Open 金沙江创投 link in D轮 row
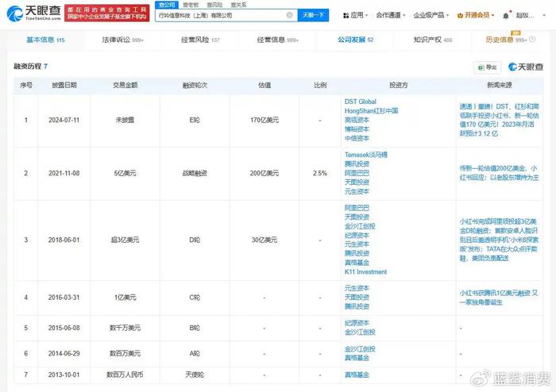The height and width of the screenshot is (392, 556). pos(360,226)
